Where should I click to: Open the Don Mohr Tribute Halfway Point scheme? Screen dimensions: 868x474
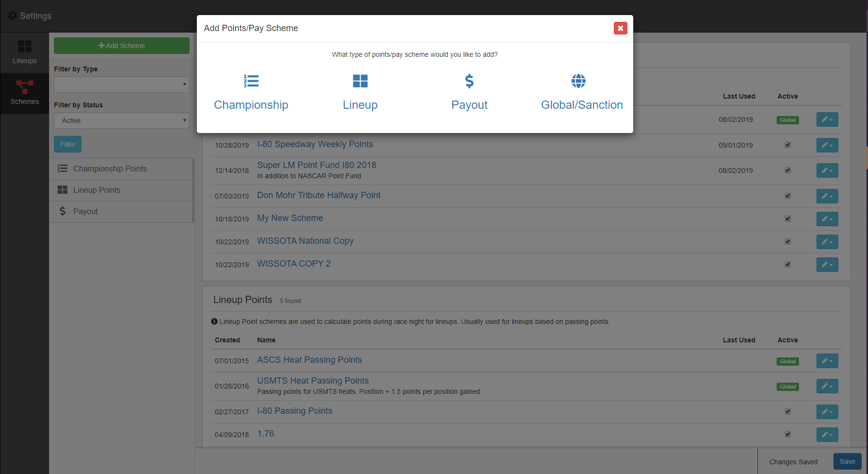[318, 195]
